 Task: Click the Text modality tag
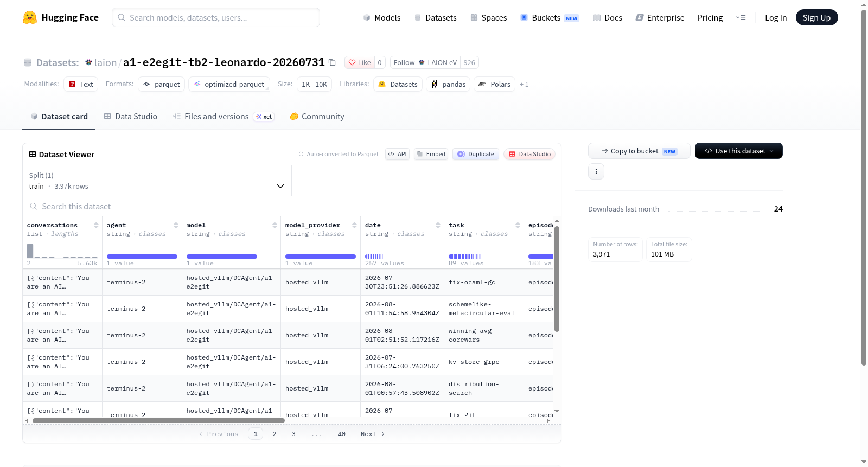click(81, 85)
